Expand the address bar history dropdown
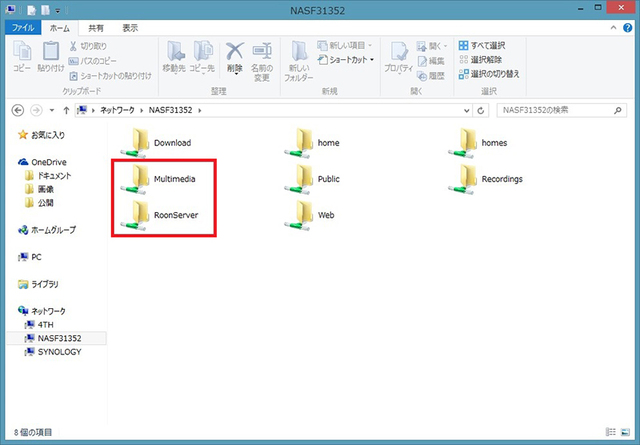640x445 pixels. point(467,110)
